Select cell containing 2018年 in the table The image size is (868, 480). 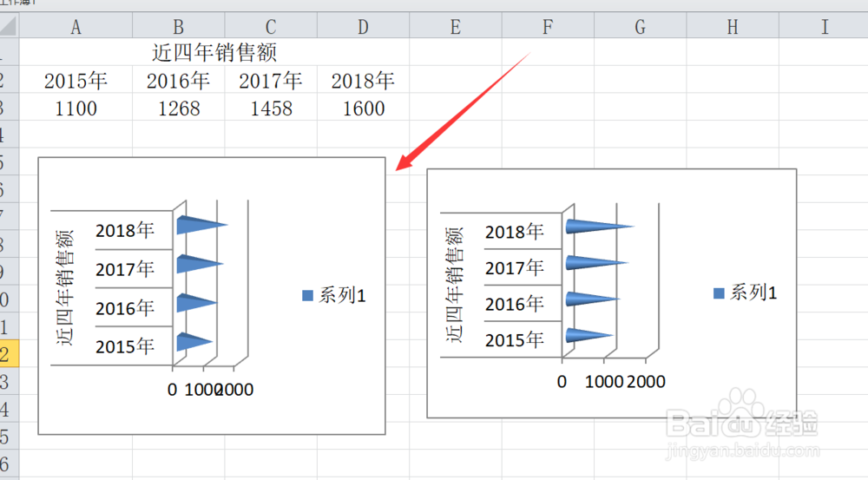(x=363, y=80)
